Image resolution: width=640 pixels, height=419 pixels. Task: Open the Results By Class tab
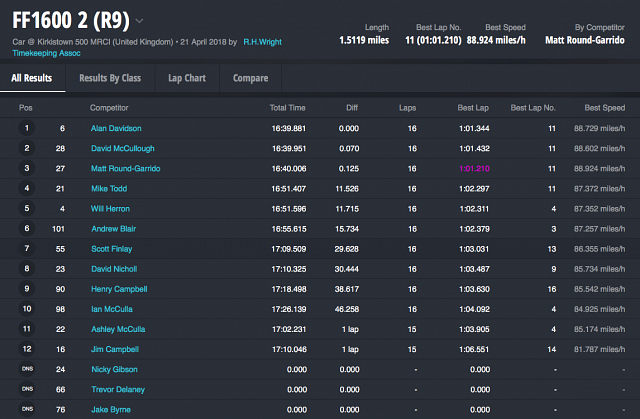pyautogui.click(x=110, y=78)
